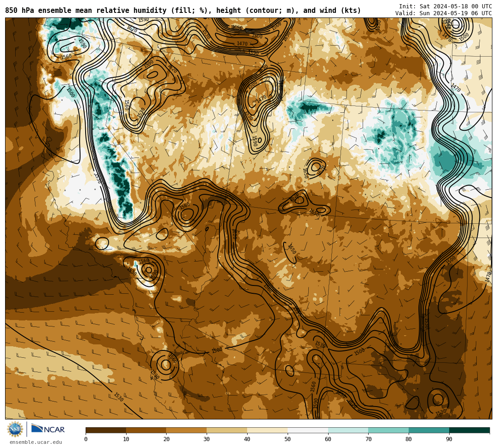497x448 pixels.
Task: Open the ensemble.ucar.edu link text
Action: [36, 442]
